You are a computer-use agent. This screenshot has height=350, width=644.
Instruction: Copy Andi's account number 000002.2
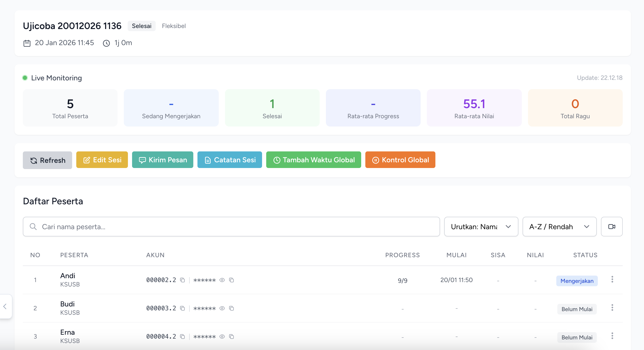pyautogui.click(x=182, y=280)
